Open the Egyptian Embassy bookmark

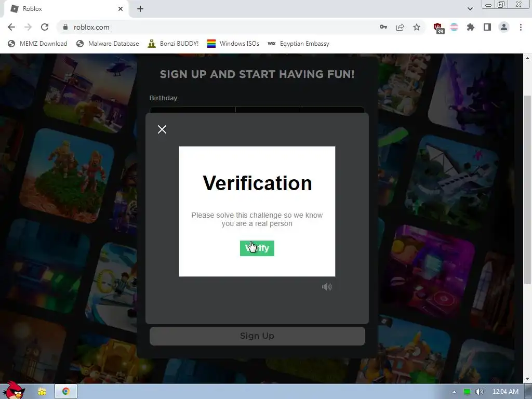coord(298,44)
